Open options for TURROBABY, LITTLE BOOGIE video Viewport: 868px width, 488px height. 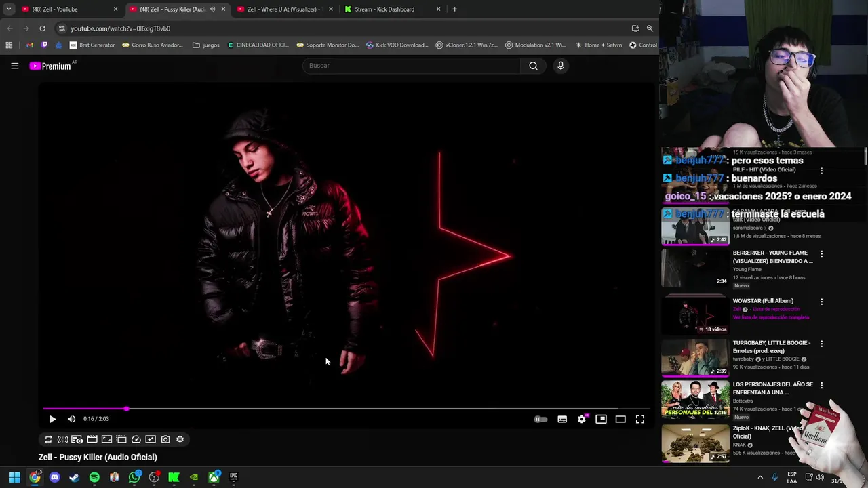(x=822, y=344)
